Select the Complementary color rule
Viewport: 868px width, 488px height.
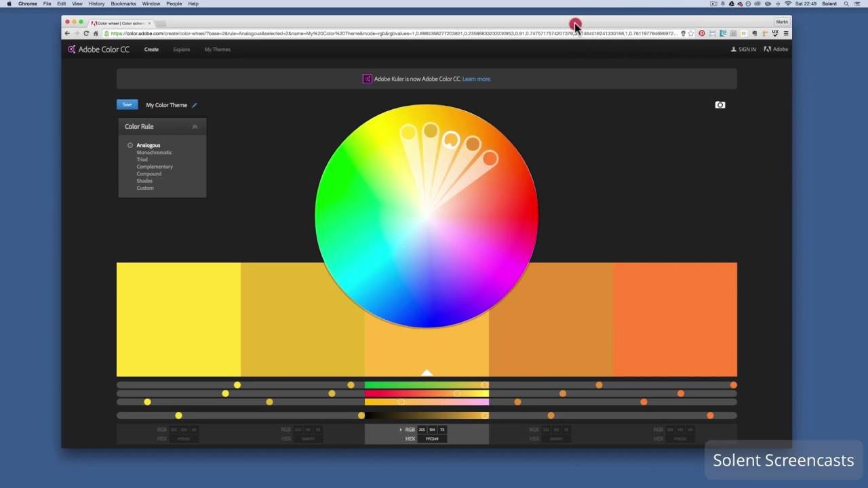[155, 167]
